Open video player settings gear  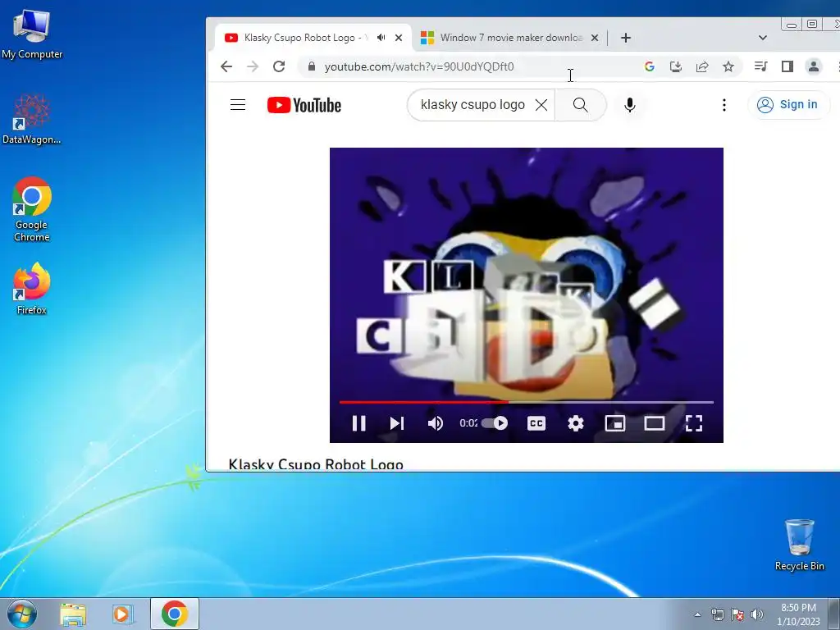(576, 423)
